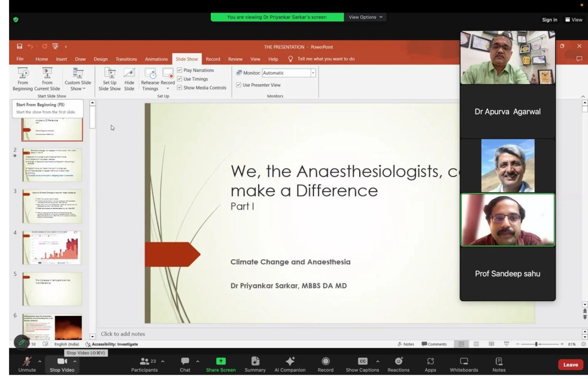Toggle Show Media Controls checkbox
Image resolution: width=588 pixels, height=379 pixels.
tap(179, 87)
